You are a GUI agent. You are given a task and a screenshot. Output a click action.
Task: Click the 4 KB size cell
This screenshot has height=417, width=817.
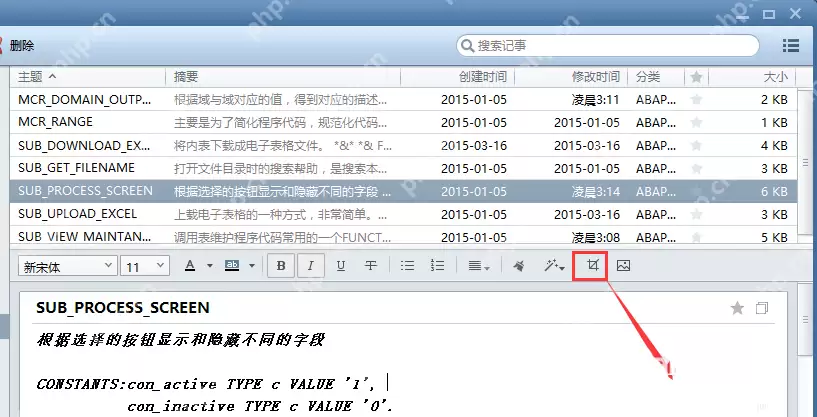click(774, 145)
